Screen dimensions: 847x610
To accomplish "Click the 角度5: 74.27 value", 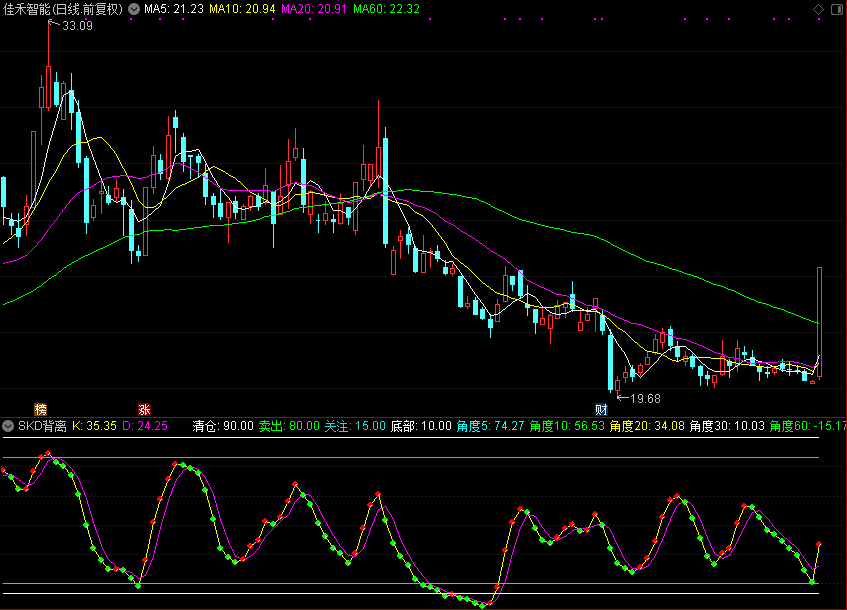I will tap(490, 426).
